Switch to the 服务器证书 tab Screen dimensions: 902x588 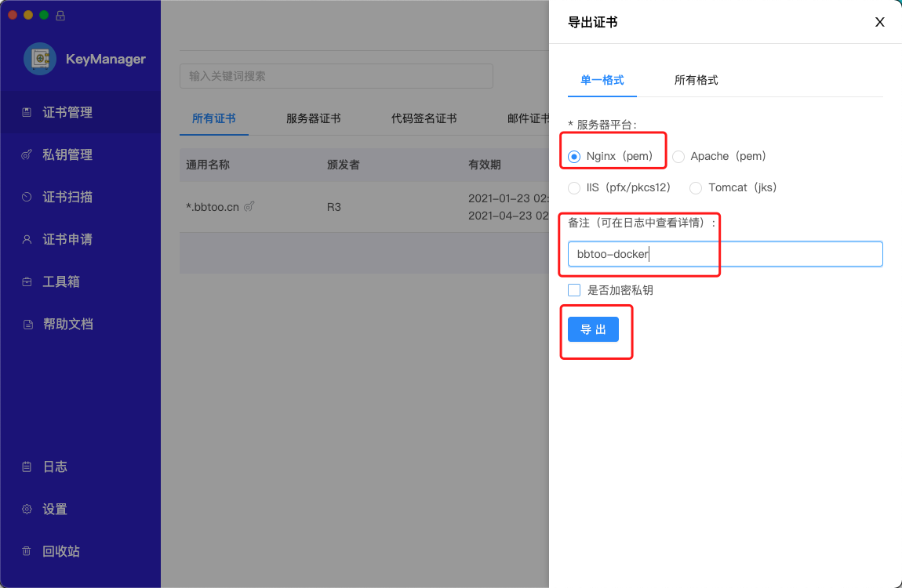[313, 118]
